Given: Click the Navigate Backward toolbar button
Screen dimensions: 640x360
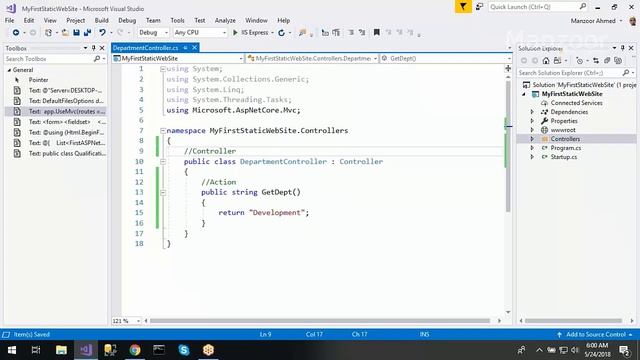Looking at the screenshot, I should pos(16,33).
